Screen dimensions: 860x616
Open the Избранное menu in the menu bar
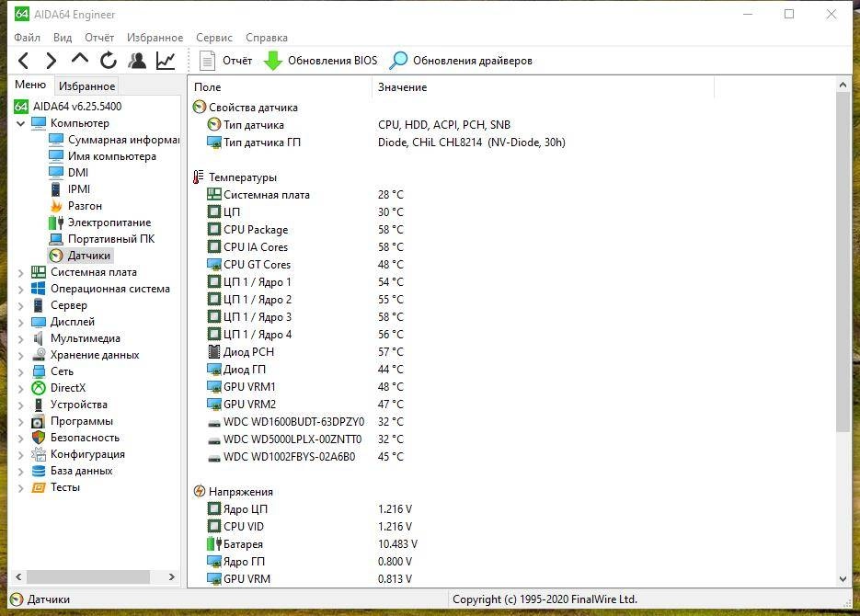tap(155, 38)
